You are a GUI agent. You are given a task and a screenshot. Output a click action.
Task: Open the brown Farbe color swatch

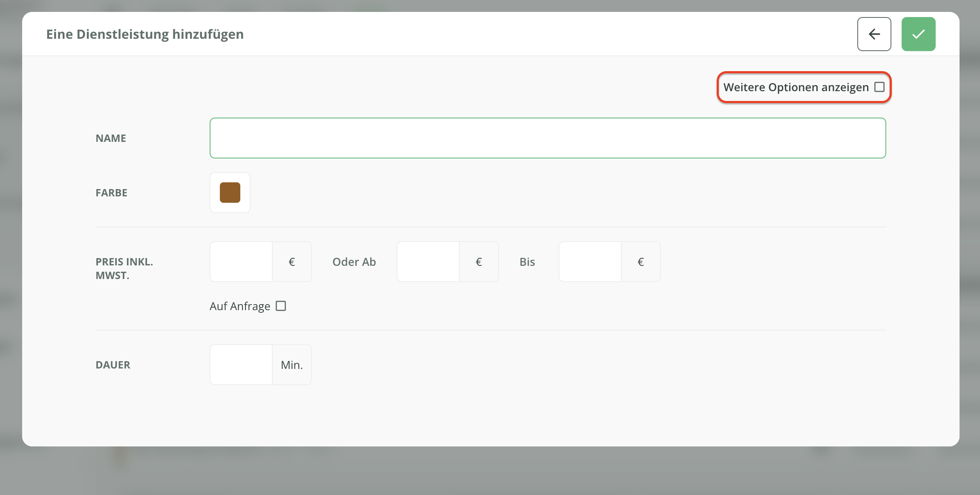(x=230, y=193)
